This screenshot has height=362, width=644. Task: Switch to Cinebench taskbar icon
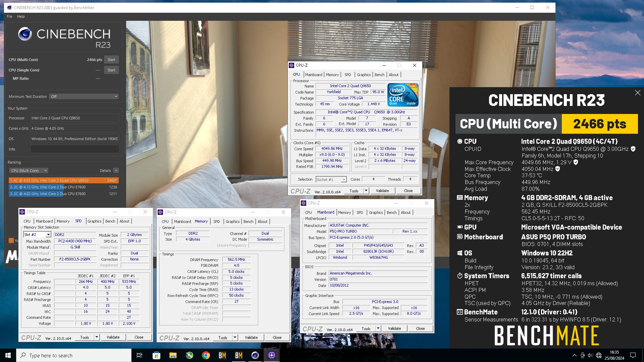255,355
